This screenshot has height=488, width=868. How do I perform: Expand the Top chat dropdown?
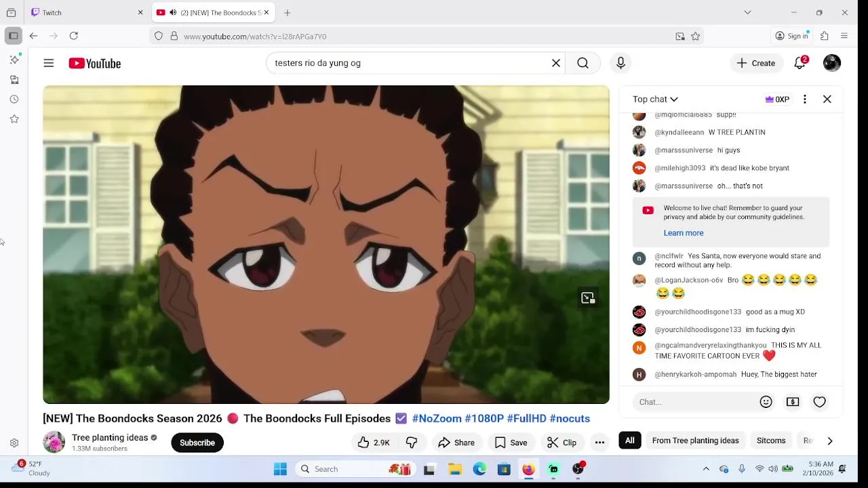(655, 99)
